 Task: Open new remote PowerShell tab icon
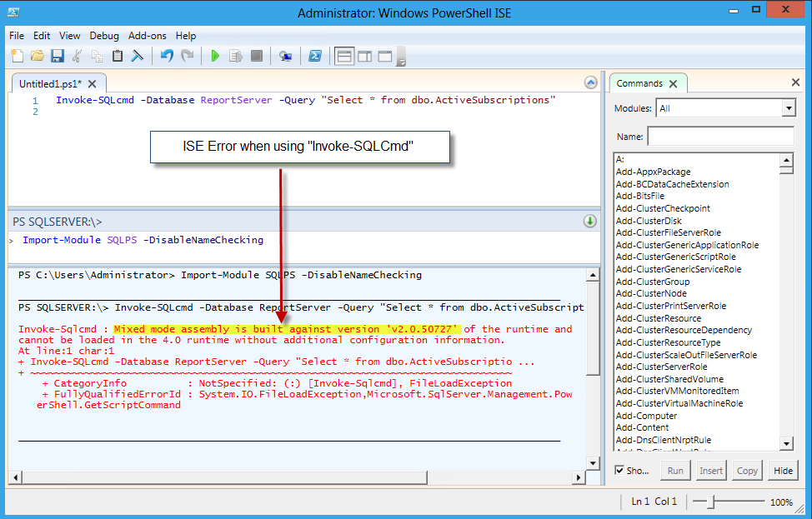(285, 56)
